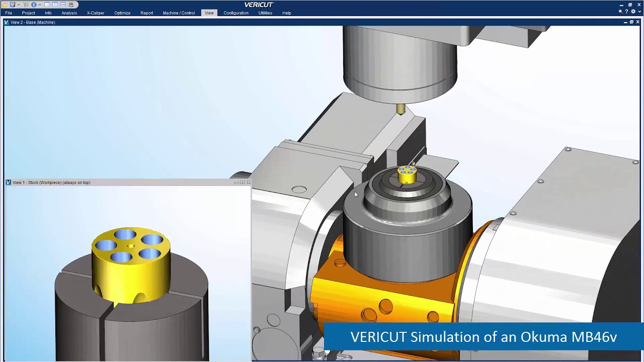Open the settings gear icon
The height and width of the screenshot is (362, 644).
(633, 12)
